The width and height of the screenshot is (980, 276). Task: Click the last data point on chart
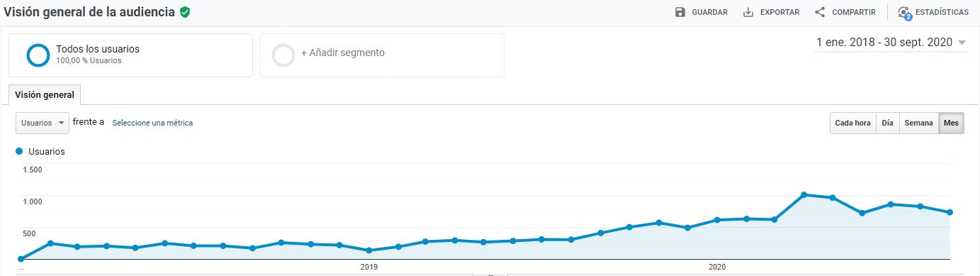(x=950, y=212)
